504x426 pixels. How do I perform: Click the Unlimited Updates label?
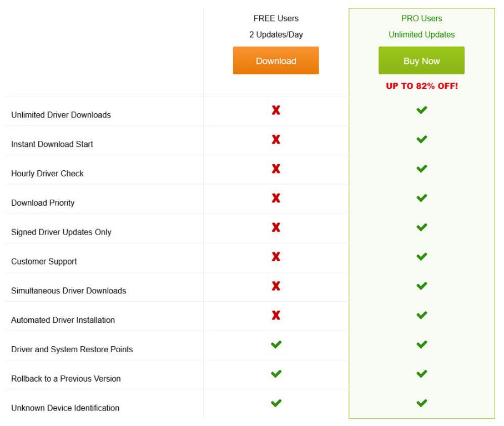click(421, 34)
